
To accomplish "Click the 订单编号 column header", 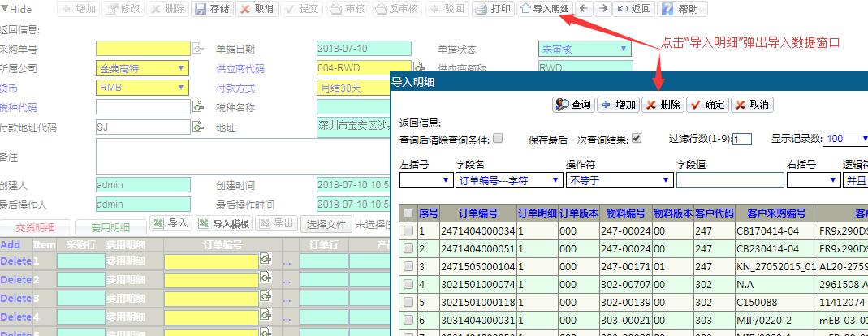I will click(x=478, y=213).
